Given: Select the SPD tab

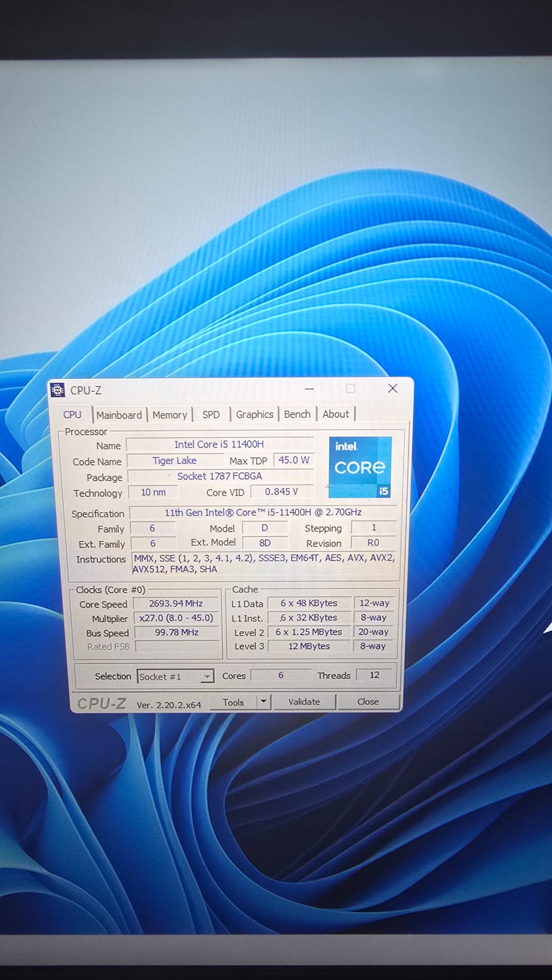Looking at the screenshot, I should coord(211,414).
